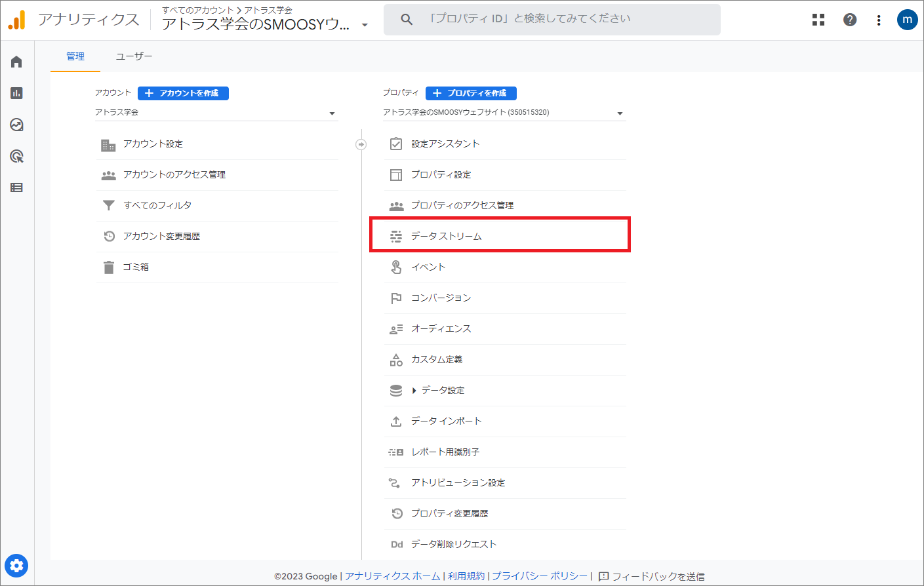The height and width of the screenshot is (586, 924).
Task: Click the touch icon beside イベント
Action: pyautogui.click(x=396, y=267)
